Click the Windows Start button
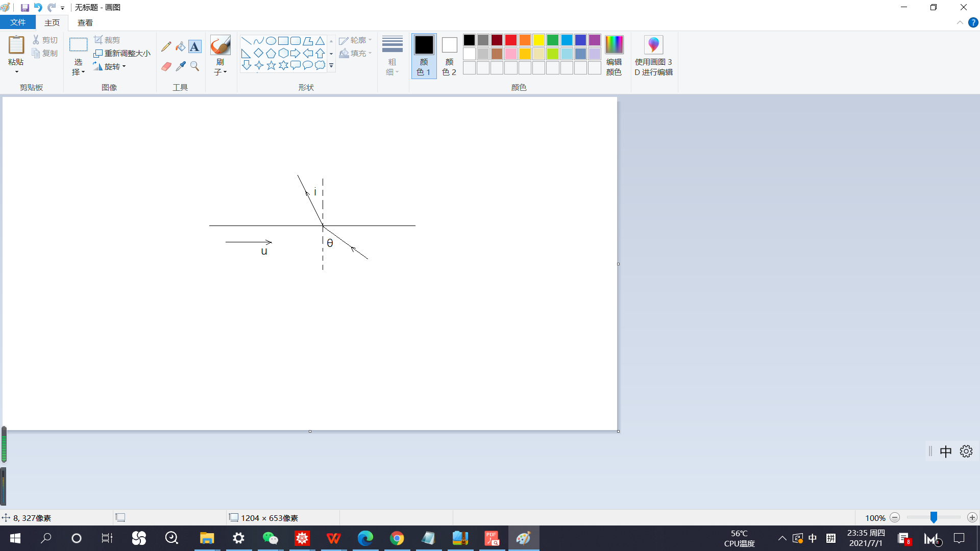This screenshot has width=980, height=551. coord(15,538)
